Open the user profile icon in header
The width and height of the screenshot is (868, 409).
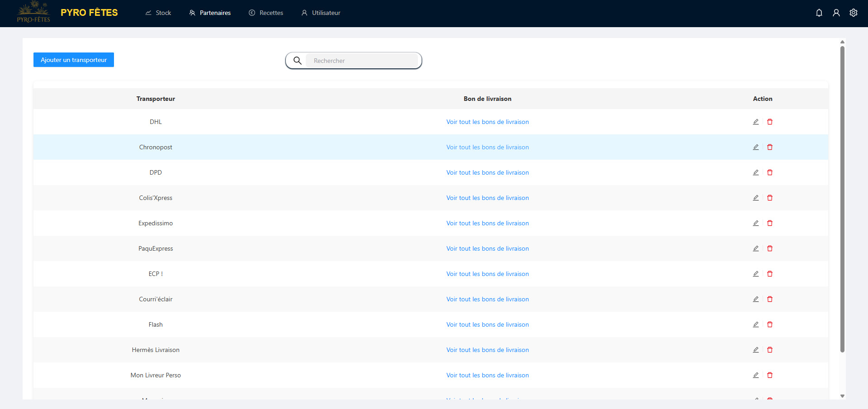(x=836, y=13)
